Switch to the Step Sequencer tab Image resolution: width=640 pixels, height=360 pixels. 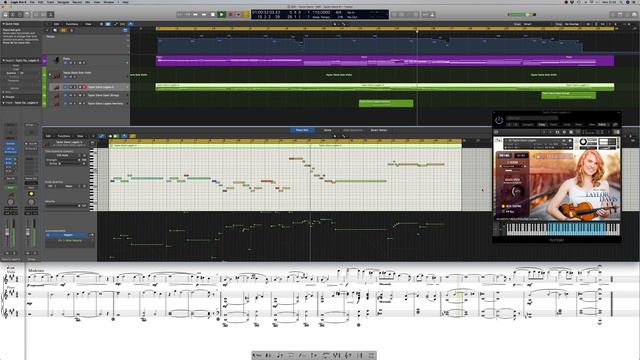pos(352,130)
